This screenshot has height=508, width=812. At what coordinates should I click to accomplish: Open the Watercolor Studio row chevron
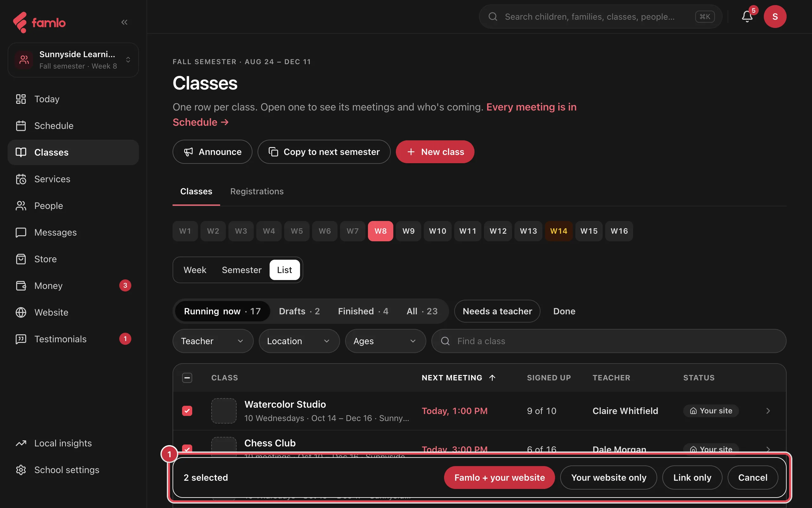768,411
